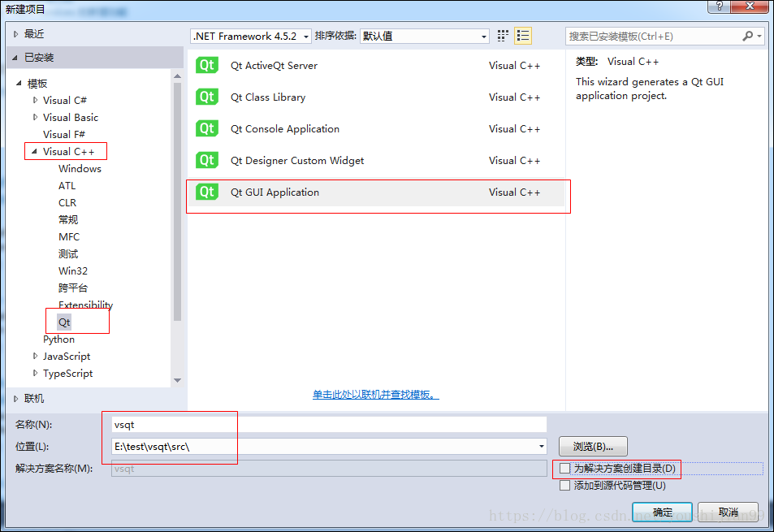
Task: Expand the JavaScript node
Action: (x=35, y=357)
